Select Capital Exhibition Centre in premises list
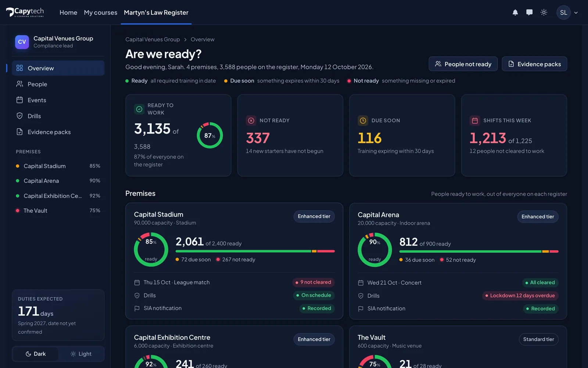 (58, 196)
